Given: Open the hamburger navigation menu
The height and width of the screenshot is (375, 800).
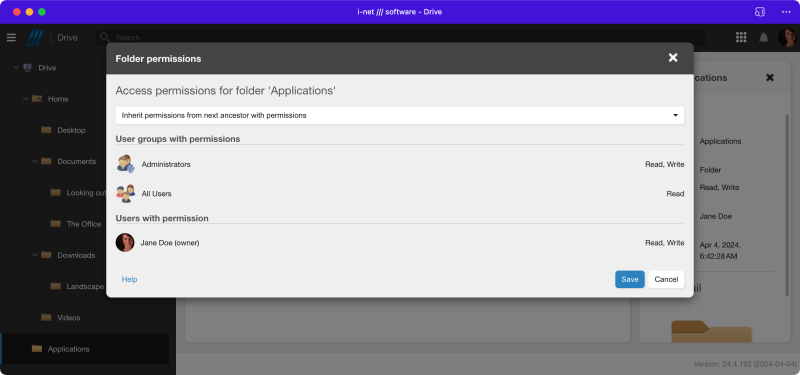Looking at the screenshot, I should tap(11, 38).
